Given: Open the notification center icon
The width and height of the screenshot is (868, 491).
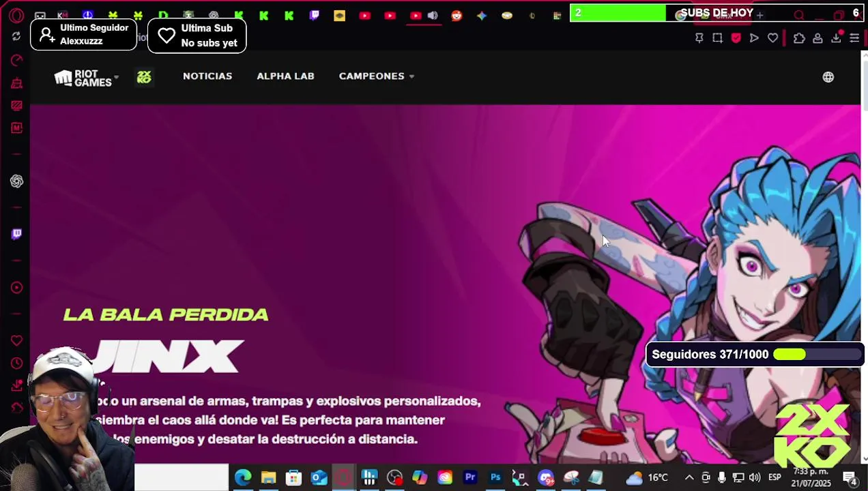Looking at the screenshot, I should coord(850,477).
